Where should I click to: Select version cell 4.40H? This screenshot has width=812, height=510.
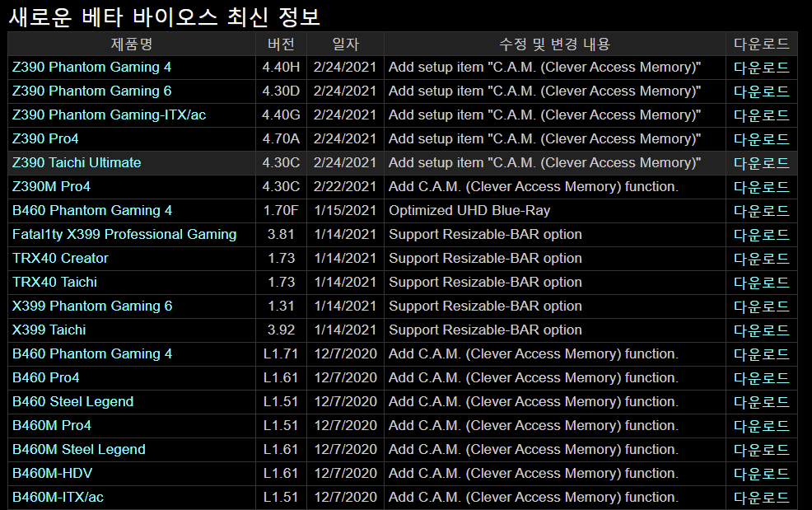pos(281,68)
